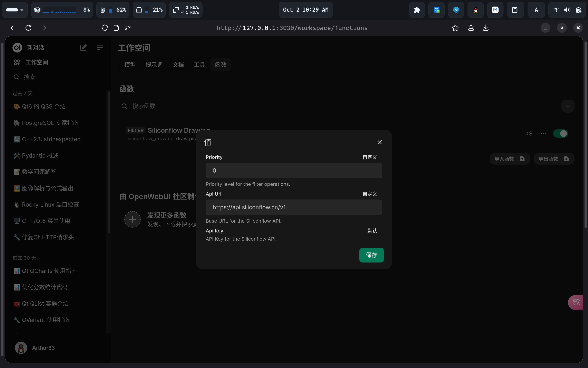Image resolution: width=588 pixels, height=368 pixels.
Task: Close the 值 dialog with the X icon
Action: pyautogui.click(x=380, y=142)
